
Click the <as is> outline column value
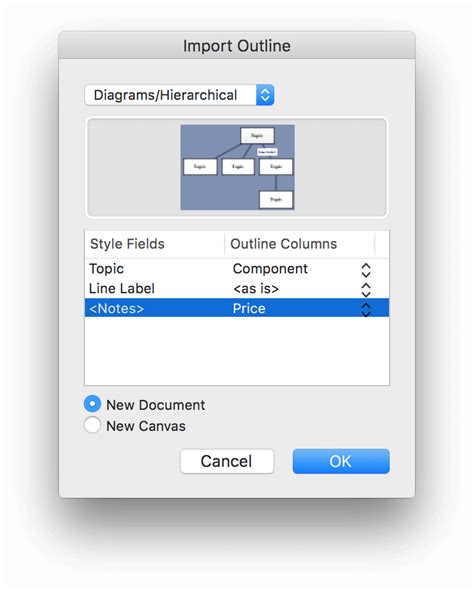tap(256, 289)
